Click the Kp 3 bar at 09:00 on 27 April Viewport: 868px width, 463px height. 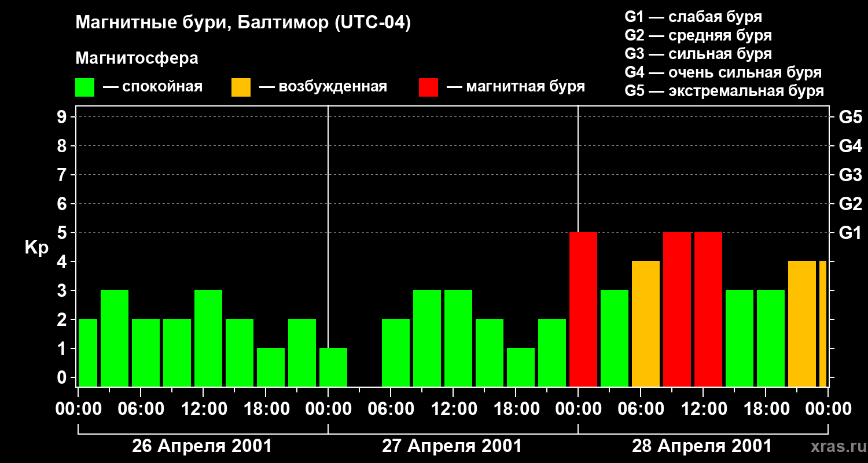(427, 339)
